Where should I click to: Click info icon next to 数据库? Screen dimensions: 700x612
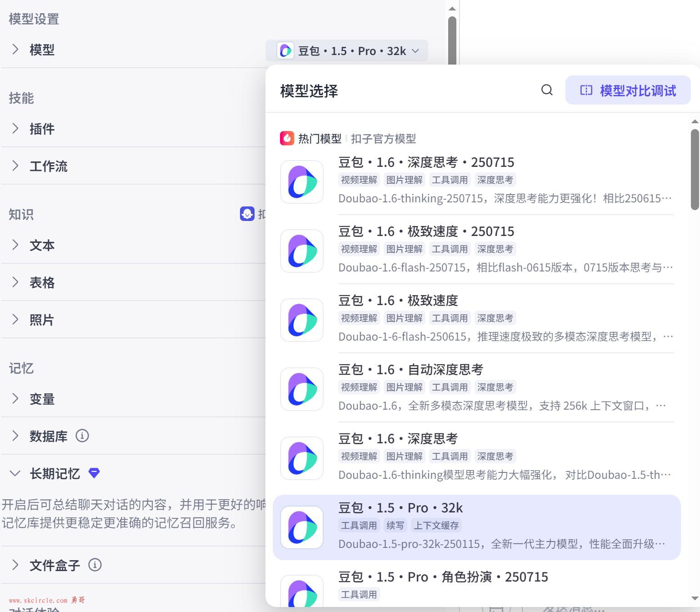[x=82, y=436]
